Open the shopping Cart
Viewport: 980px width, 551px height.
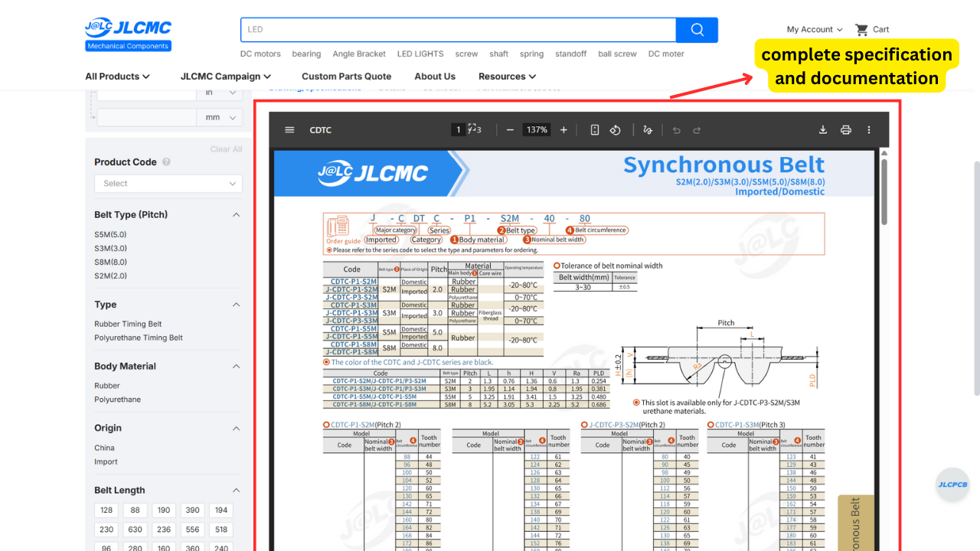click(x=872, y=30)
